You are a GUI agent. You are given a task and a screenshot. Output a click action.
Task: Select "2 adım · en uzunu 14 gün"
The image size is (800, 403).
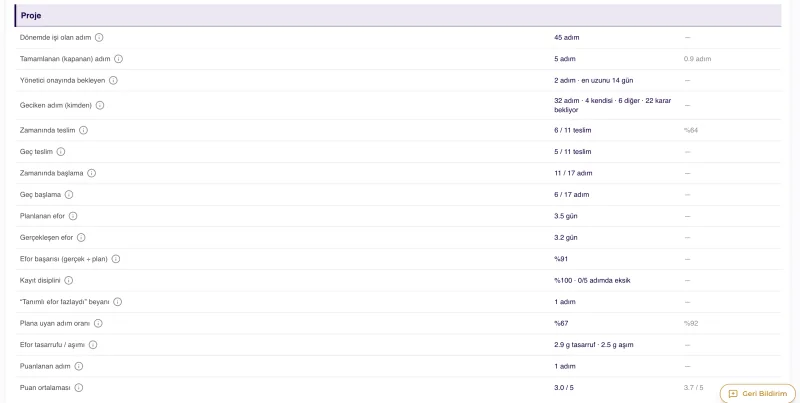pos(593,80)
